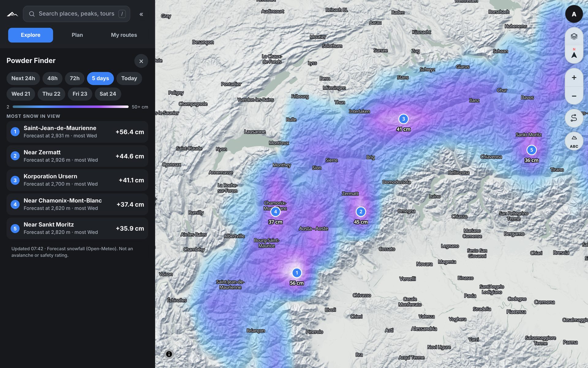Click the Powder Finder title

coord(31,61)
